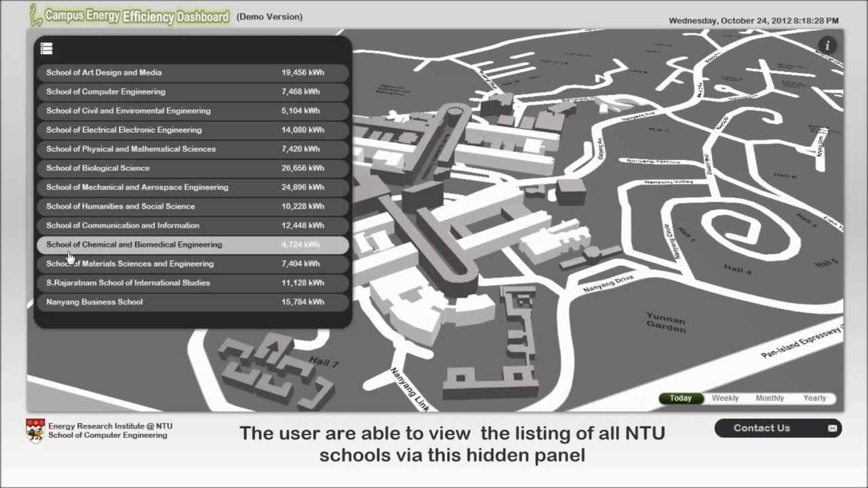Click the NTU crest logo
868x488 pixels.
[35, 430]
